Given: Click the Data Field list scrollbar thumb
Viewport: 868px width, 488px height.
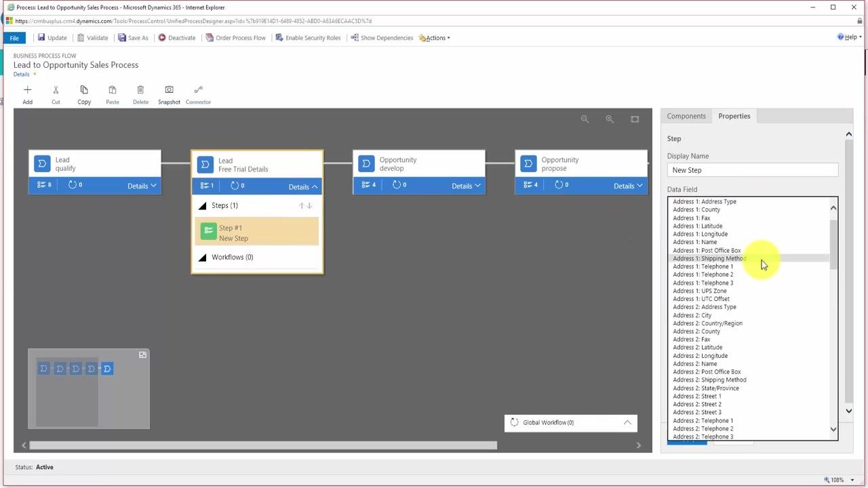Looking at the screenshot, I should 833,244.
